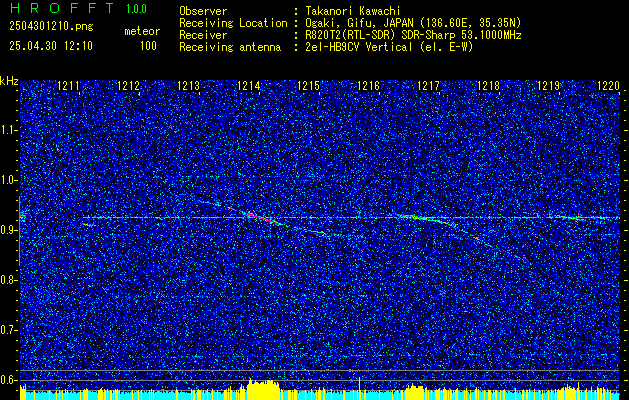Image resolution: width=629 pixels, height=400 pixels.
Task: Click the 1.1 kHz axis label
Action: coord(8,130)
